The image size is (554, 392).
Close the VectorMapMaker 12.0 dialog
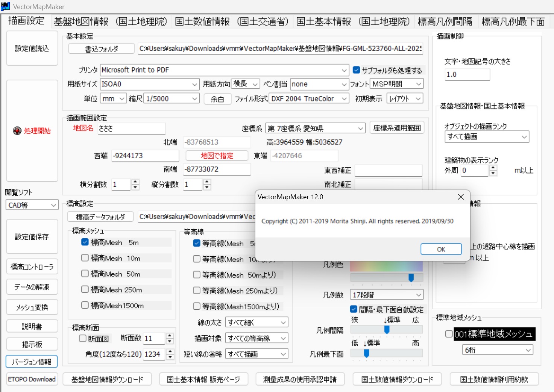461,197
